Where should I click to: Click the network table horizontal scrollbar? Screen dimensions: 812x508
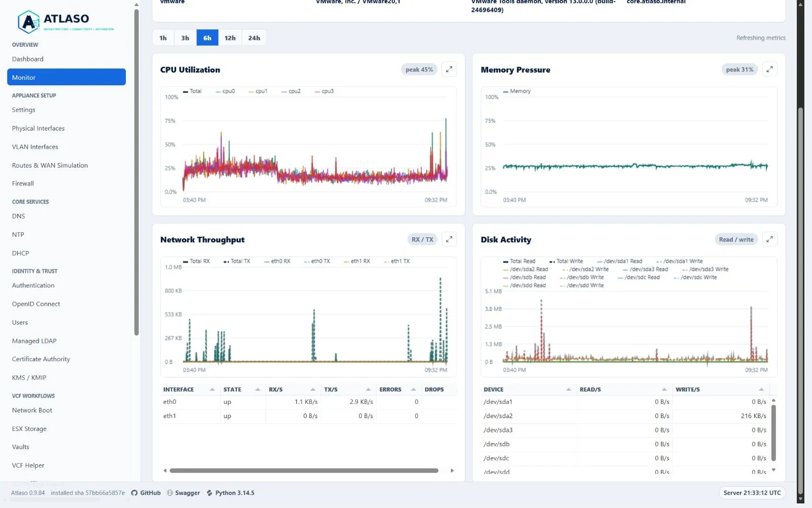(304, 470)
